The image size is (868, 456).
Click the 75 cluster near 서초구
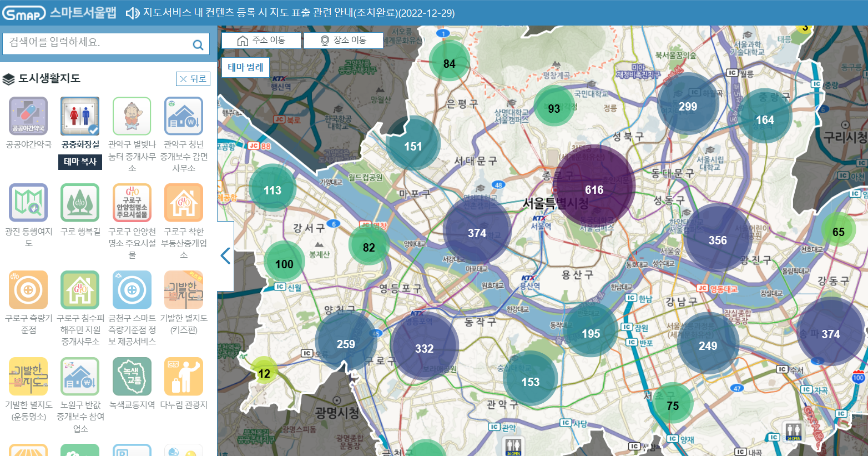tap(673, 403)
